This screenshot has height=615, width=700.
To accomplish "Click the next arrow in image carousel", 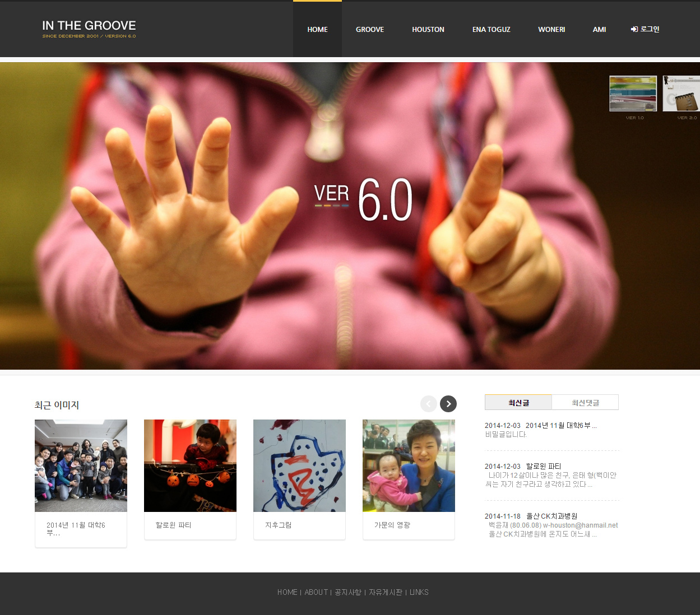I will coord(448,404).
